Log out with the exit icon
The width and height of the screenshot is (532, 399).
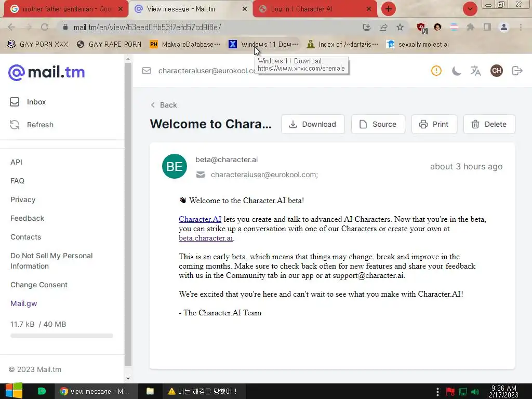pos(517,71)
